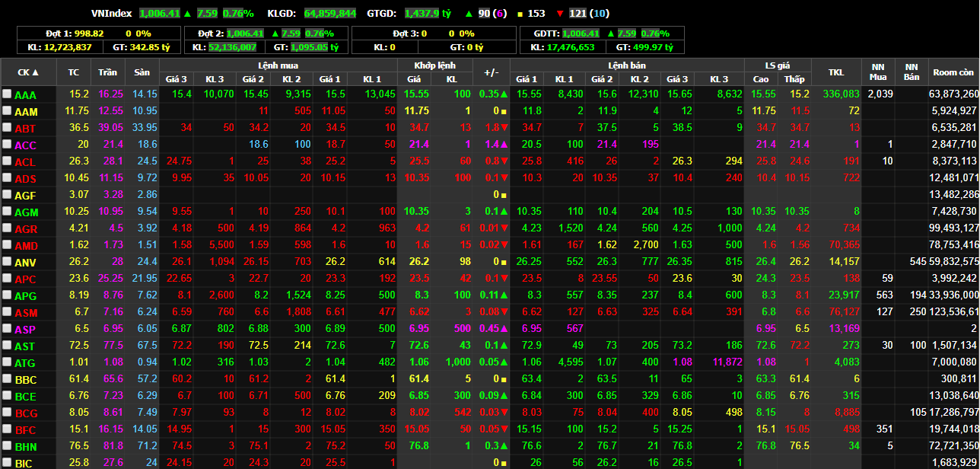Image resolution: width=980 pixels, height=469 pixels.
Task: Select the checkbox next to ACL
Action: (x=7, y=161)
